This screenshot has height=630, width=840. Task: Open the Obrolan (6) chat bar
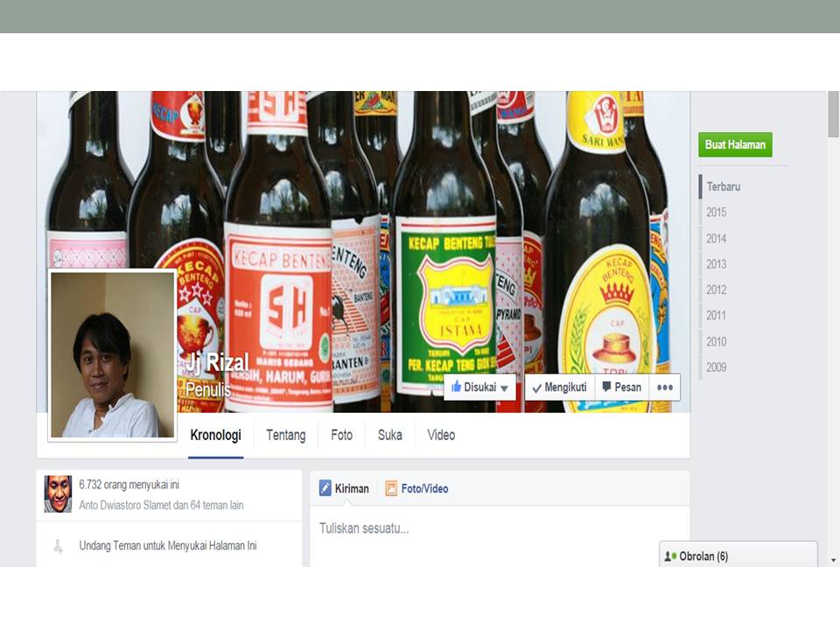click(738, 555)
